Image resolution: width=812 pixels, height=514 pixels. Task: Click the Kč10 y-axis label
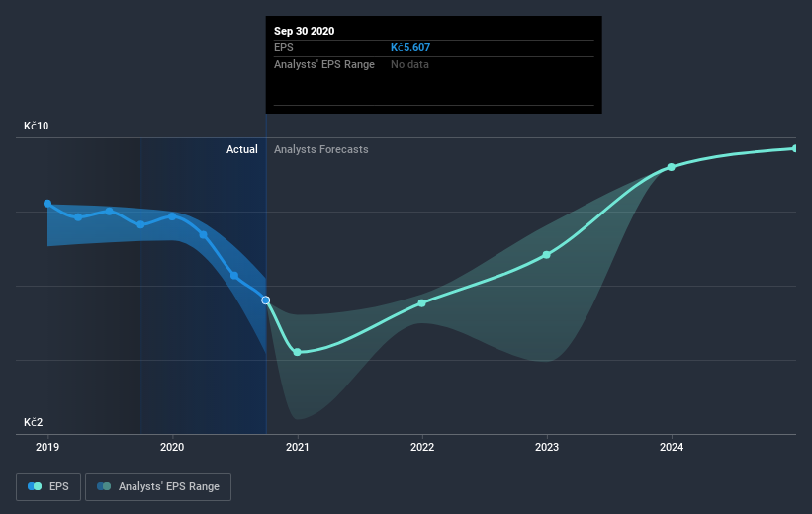[x=37, y=127]
